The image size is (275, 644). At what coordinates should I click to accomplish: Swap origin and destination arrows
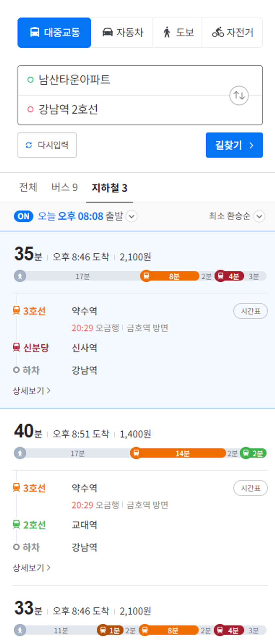click(239, 96)
